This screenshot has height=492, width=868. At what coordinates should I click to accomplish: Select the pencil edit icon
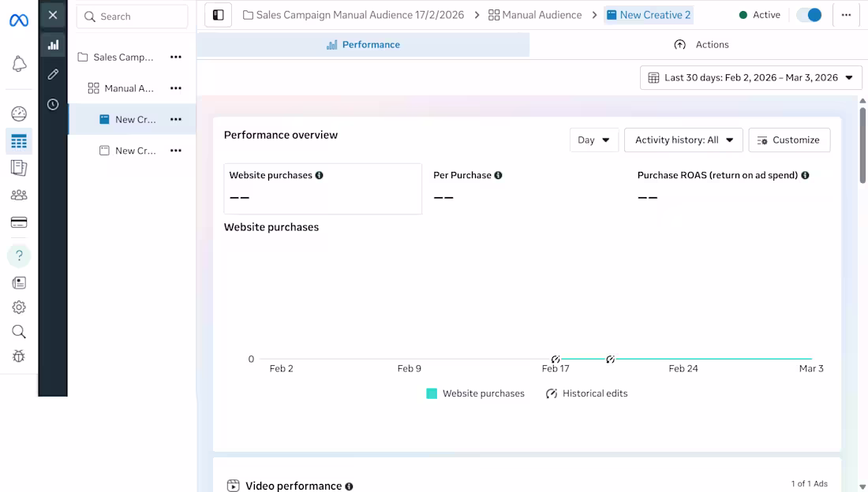point(53,74)
